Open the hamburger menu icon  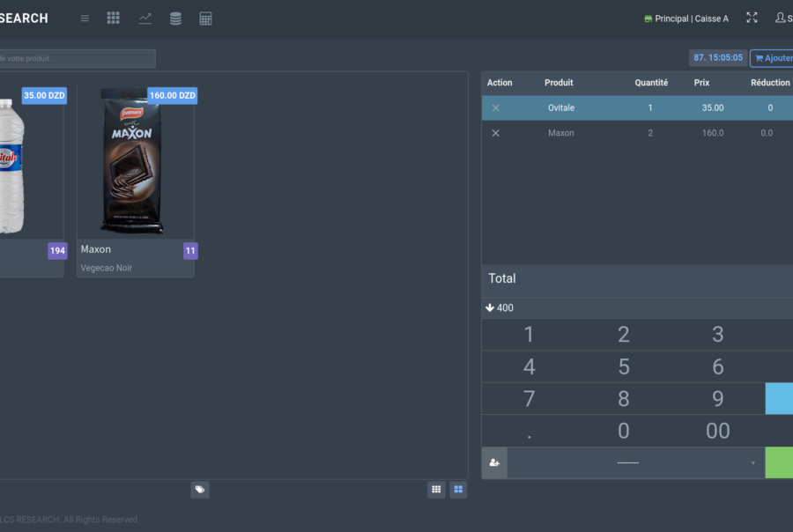[85, 18]
